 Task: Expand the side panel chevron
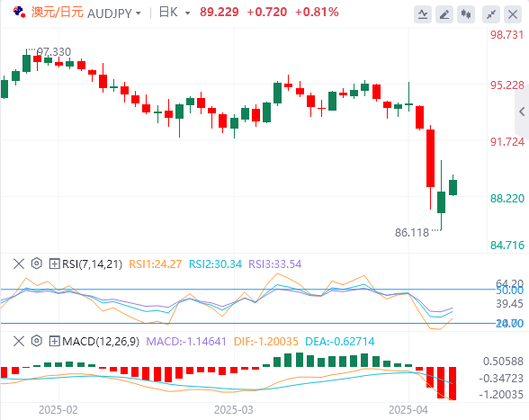(x=522, y=112)
